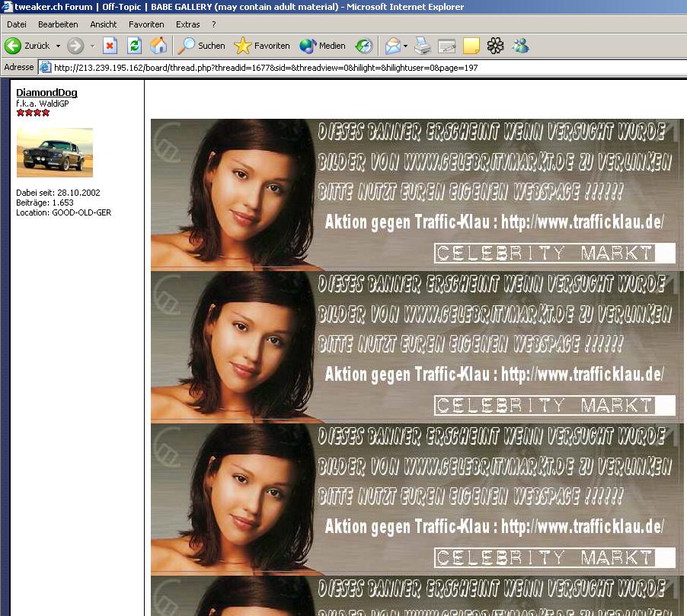This screenshot has height=616, width=687.
Task: Click the forward navigation arrow
Action: click(x=75, y=46)
